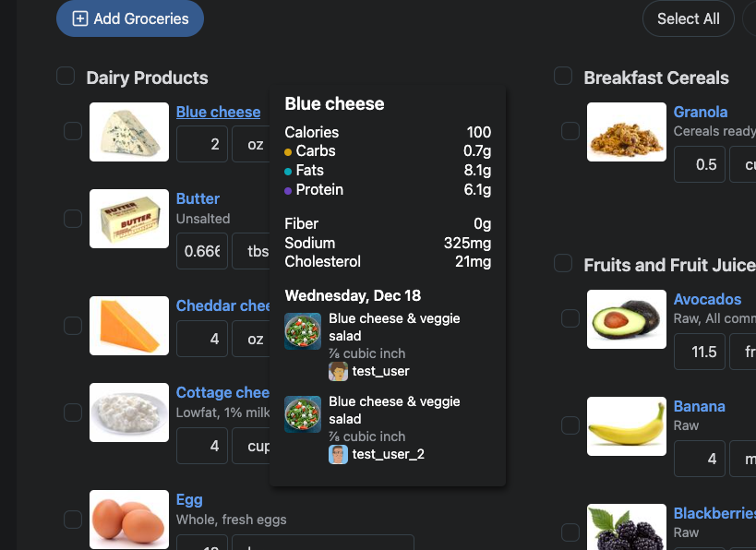Check the Breakfast Cereals category checkbox
The image size is (756, 550).
click(x=563, y=76)
